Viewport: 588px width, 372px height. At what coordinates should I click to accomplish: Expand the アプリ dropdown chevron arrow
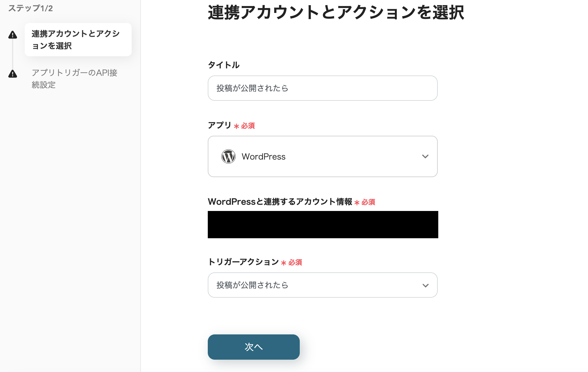click(x=425, y=156)
